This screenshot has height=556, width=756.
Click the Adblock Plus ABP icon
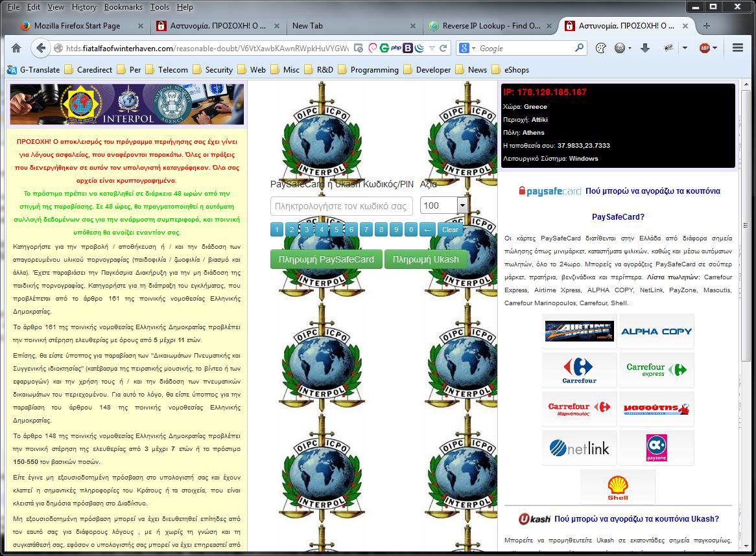pos(705,48)
